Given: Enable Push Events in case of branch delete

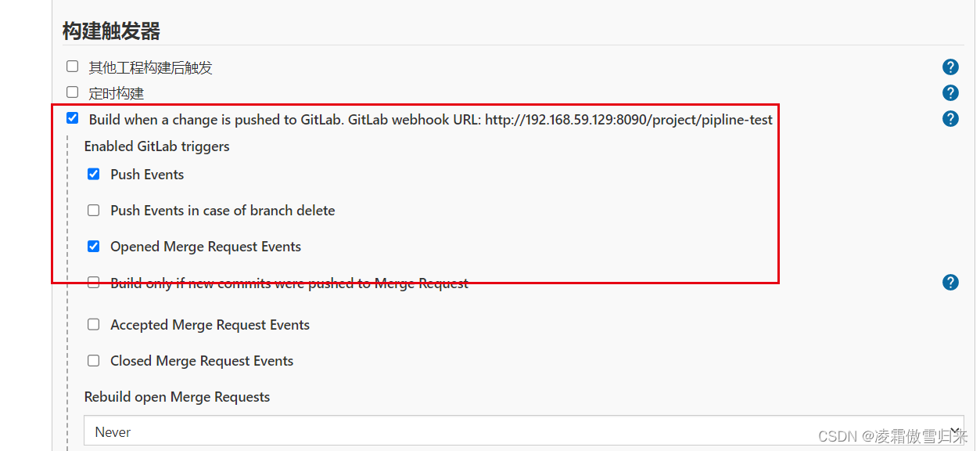Looking at the screenshot, I should (94, 210).
